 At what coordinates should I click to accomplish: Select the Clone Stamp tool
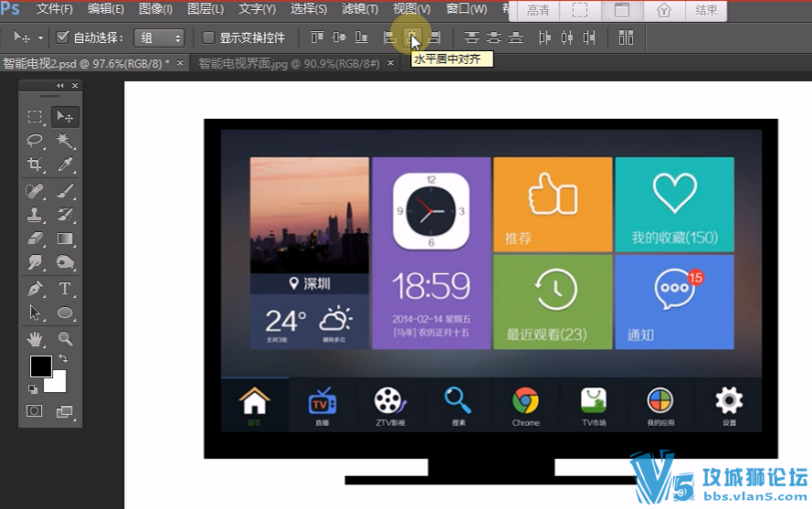[35, 214]
